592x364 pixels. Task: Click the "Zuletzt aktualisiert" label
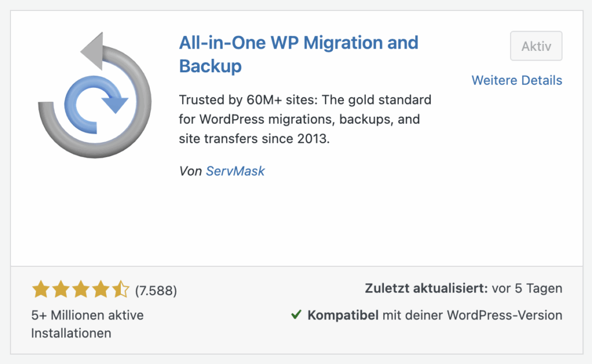(427, 288)
